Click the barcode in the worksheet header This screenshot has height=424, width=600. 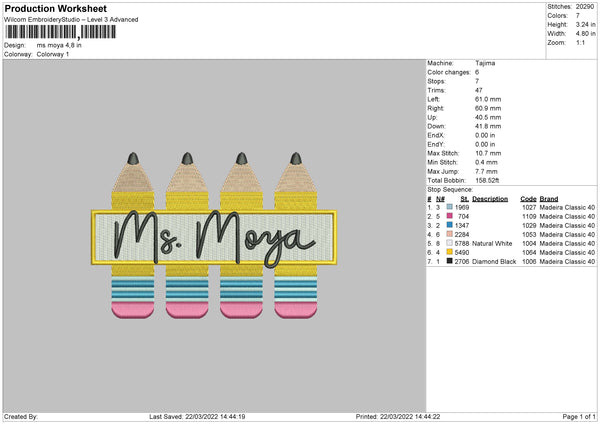click(60, 32)
